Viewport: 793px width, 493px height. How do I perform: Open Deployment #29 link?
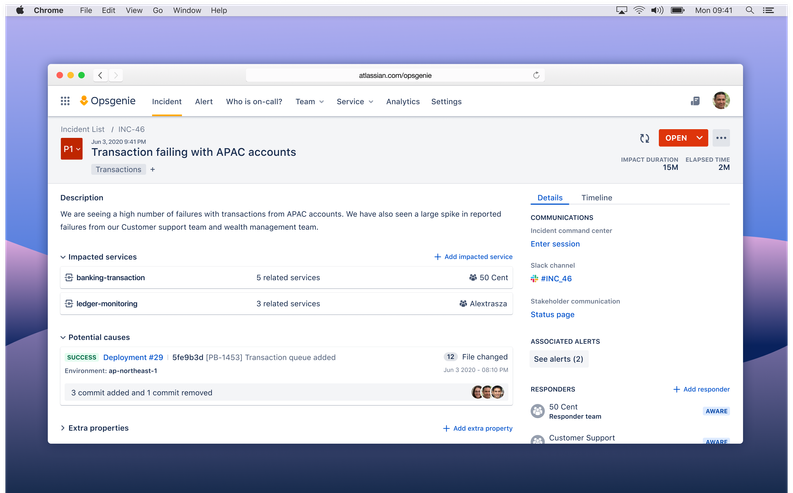(x=133, y=357)
